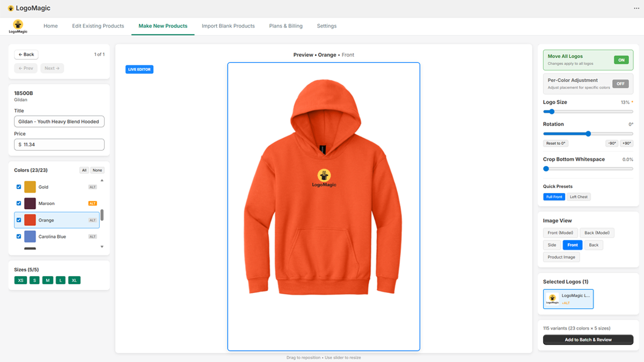
Task: Click the LogoMagic logo on the hoodie
Action: (x=324, y=178)
